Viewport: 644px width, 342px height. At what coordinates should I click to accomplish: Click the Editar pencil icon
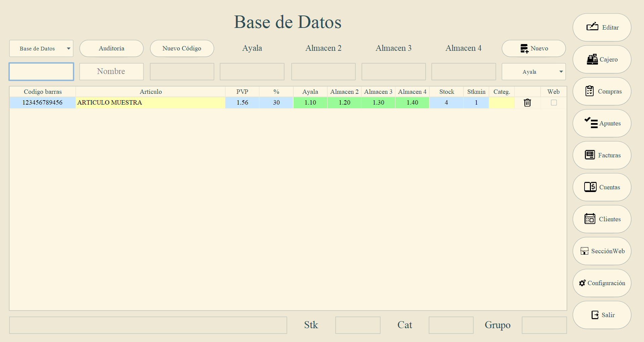592,27
